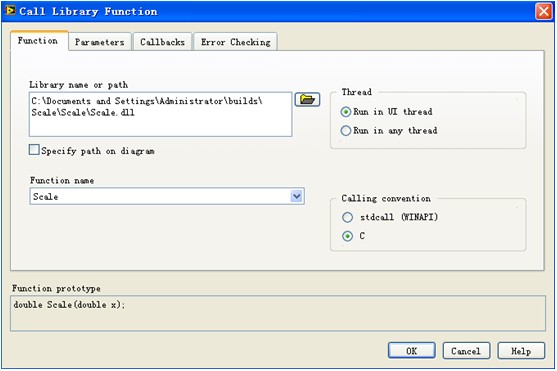Open the Error Checking tab
557x371 pixels.
tap(236, 42)
